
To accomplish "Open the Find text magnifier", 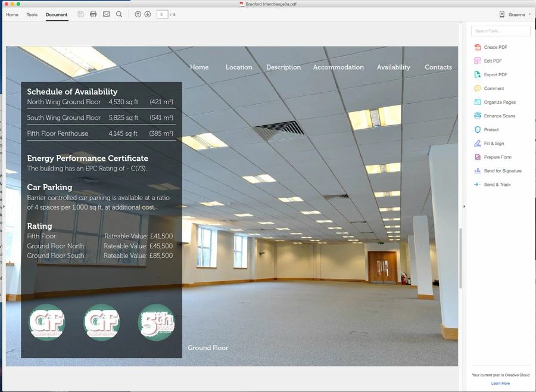I will pyautogui.click(x=119, y=14).
